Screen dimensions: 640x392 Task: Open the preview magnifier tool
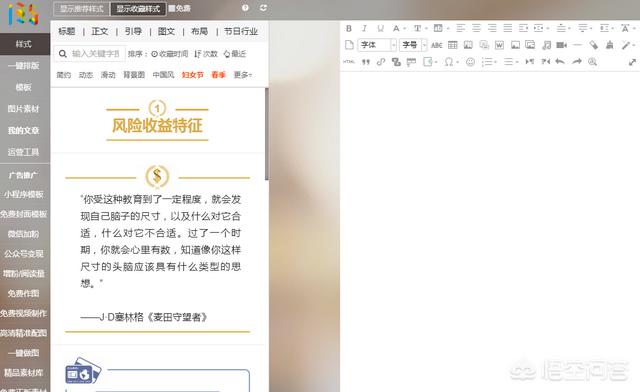[592, 62]
